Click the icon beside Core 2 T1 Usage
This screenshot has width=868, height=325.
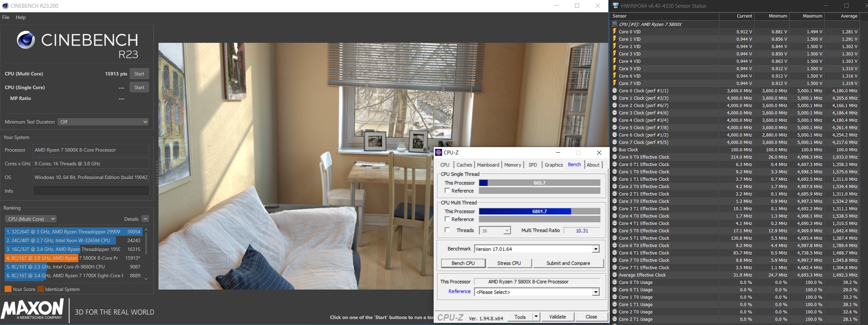(x=615, y=319)
